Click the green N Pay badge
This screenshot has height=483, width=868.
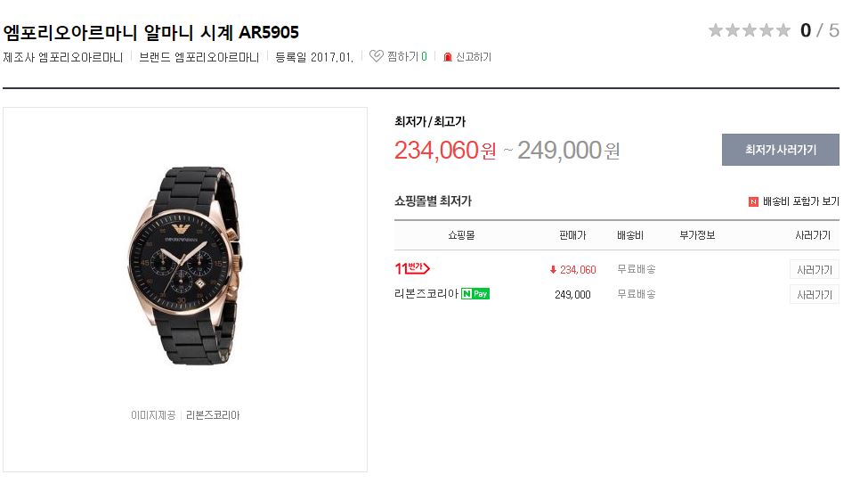[x=475, y=293]
